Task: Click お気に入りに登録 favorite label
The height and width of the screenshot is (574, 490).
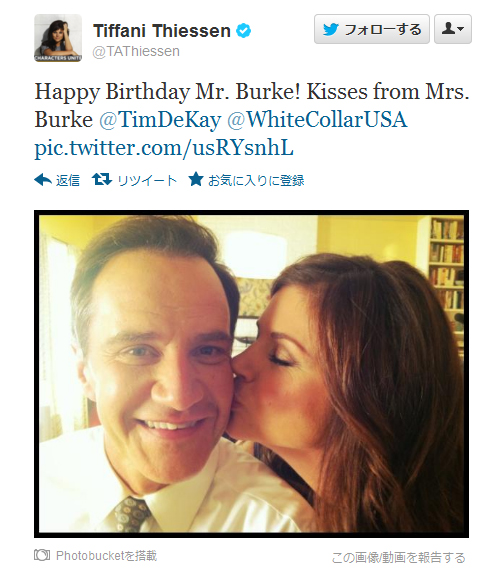Action: pyautogui.click(x=256, y=180)
